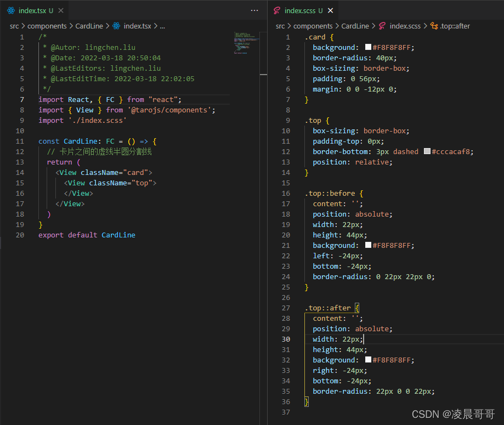
Task: Click the closing brace on line 36
Action: (x=307, y=401)
